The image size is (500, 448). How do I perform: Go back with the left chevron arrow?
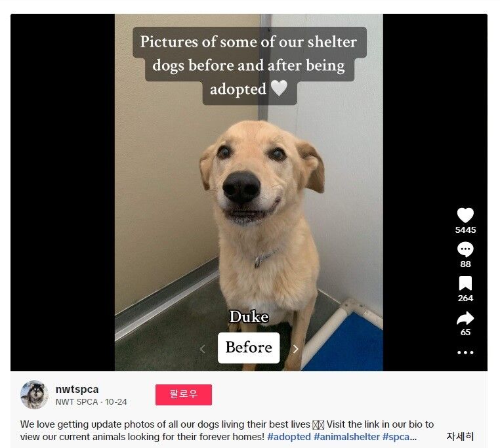click(202, 349)
